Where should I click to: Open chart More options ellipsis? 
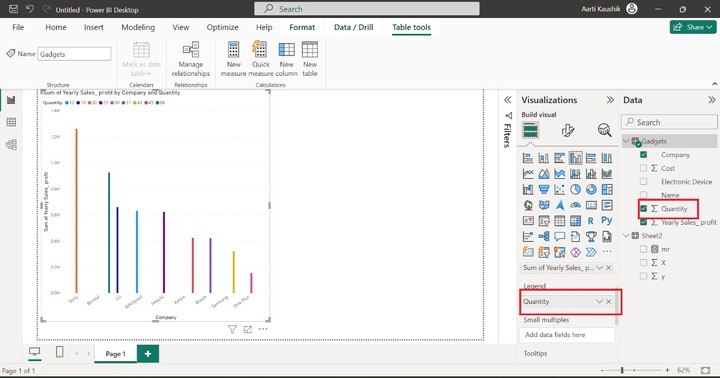[263, 329]
